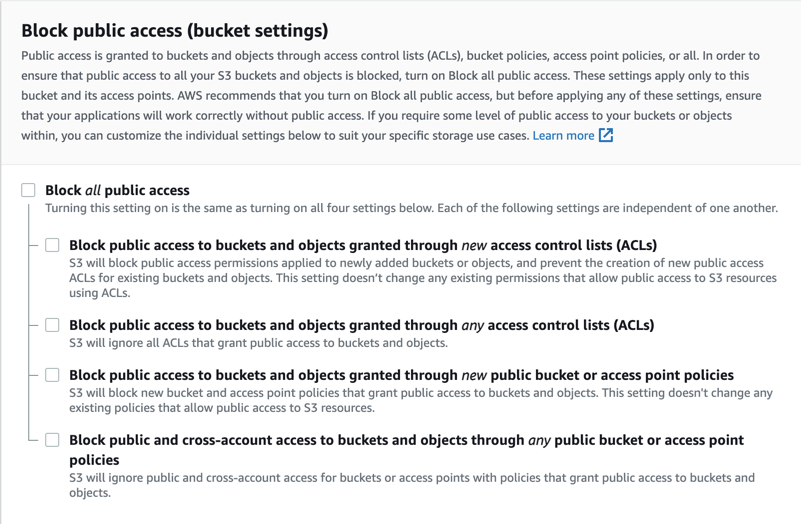The width and height of the screenshot is (801, 524).
Task: Click label 'Block public and cross-account access' title
Action: click(407, 449)
